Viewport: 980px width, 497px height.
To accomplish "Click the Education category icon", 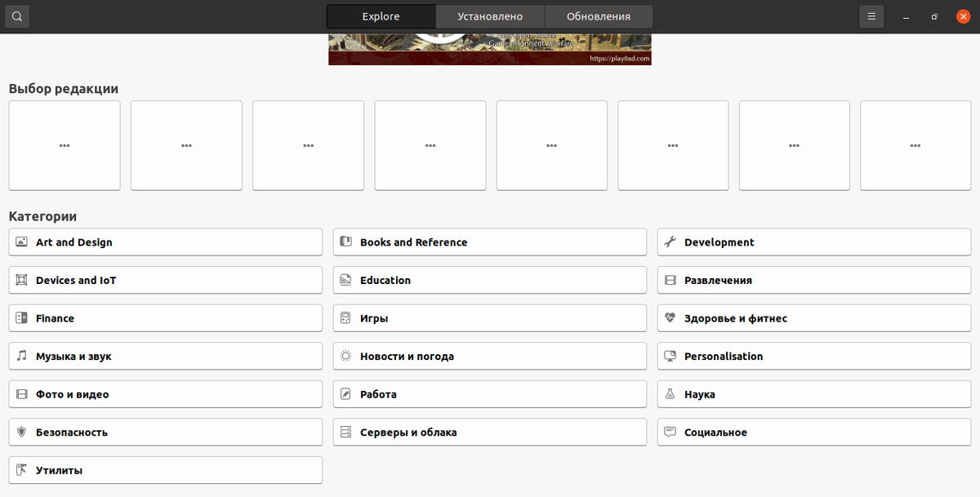I will pos(345,280).
